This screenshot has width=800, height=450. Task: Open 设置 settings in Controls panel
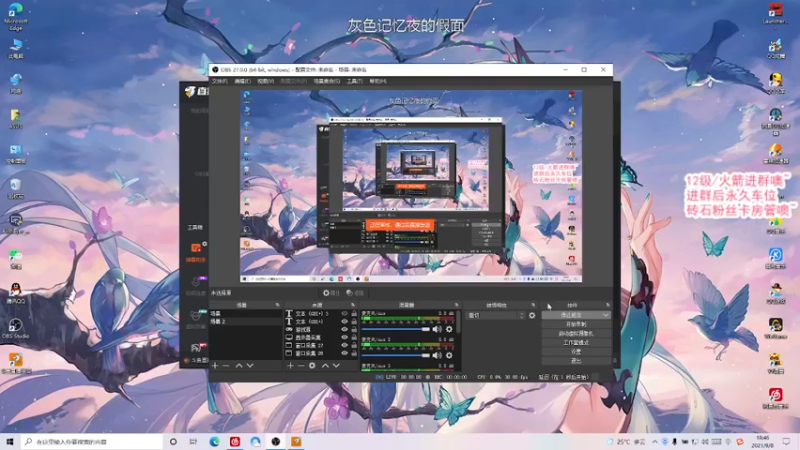tap(576, 352)
